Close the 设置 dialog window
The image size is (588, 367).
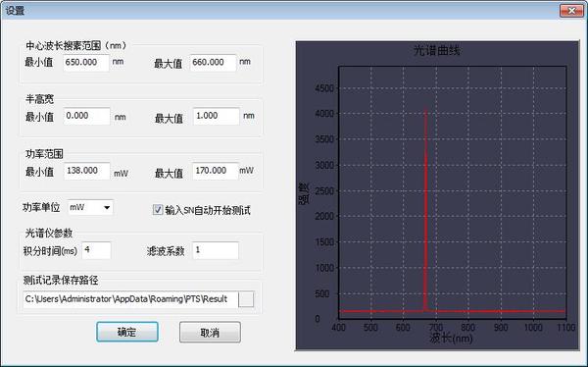click(x=571, y=11)
